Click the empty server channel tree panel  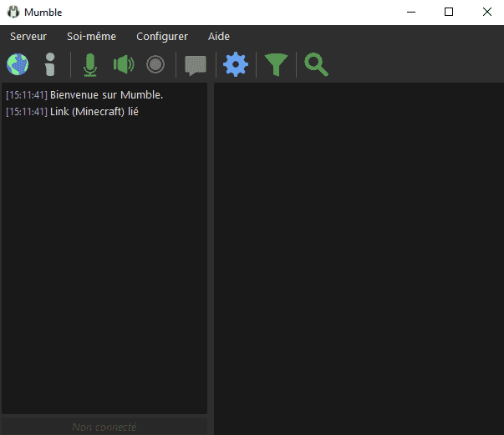click(x=359, y=250)
